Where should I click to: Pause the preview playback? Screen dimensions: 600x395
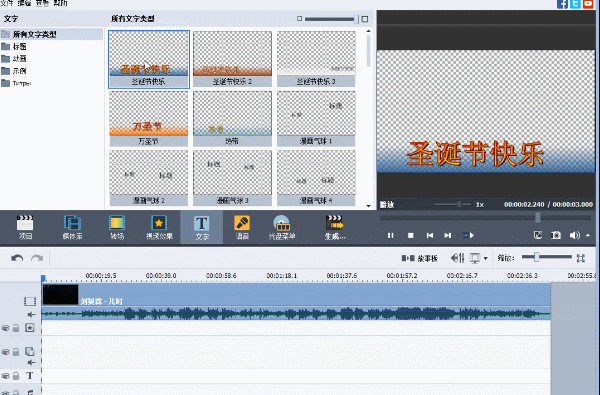tap(390, 235)
